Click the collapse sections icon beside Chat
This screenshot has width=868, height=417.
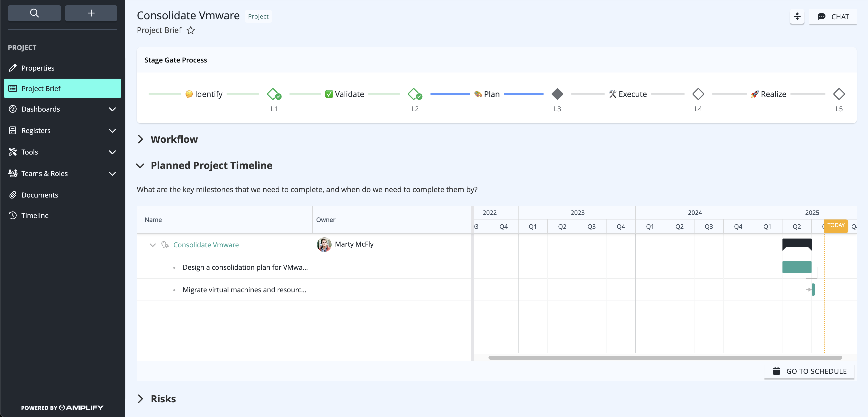(797, 17)
